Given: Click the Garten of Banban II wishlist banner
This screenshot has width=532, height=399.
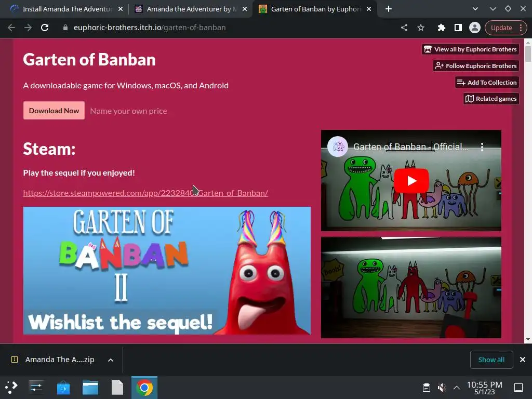Looking at the screenshot, I should coord(167,271).
